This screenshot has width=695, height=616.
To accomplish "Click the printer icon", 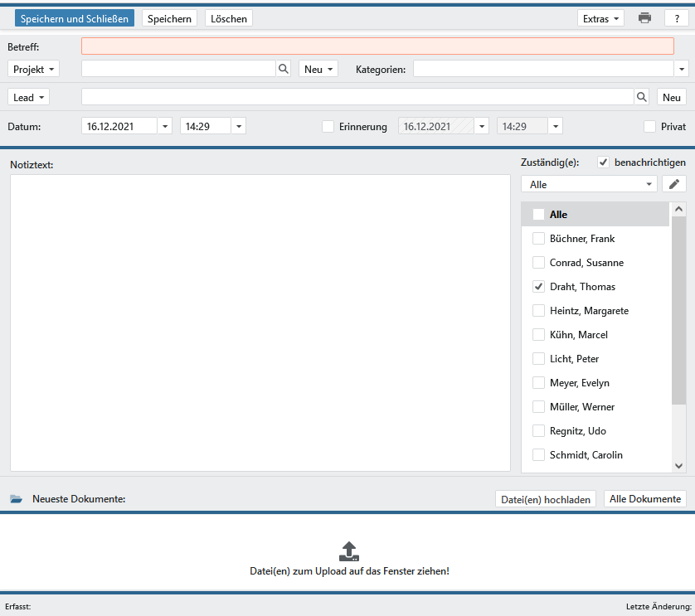I will [x=644, y=18].
